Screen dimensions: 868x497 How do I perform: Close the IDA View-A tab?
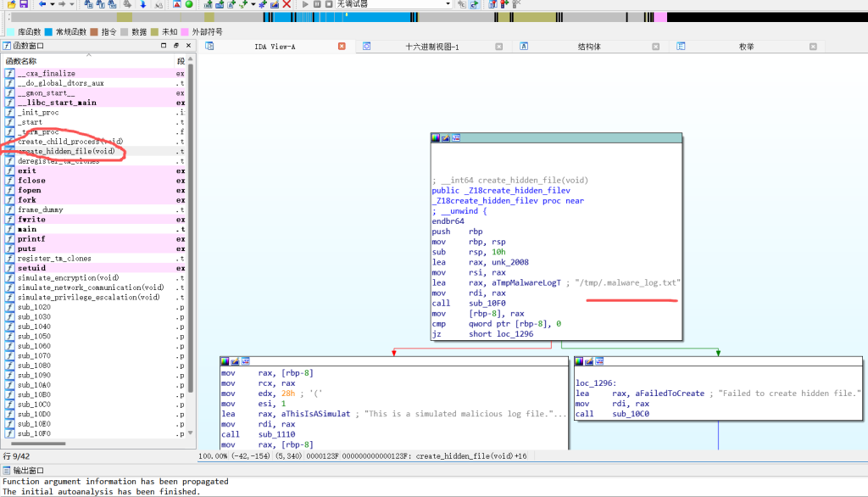342,47
